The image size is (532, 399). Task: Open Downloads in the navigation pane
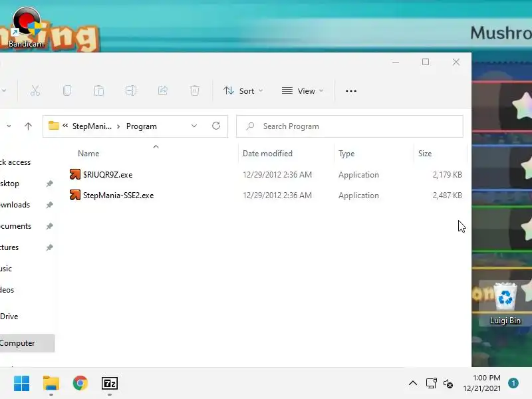point(15,205)
